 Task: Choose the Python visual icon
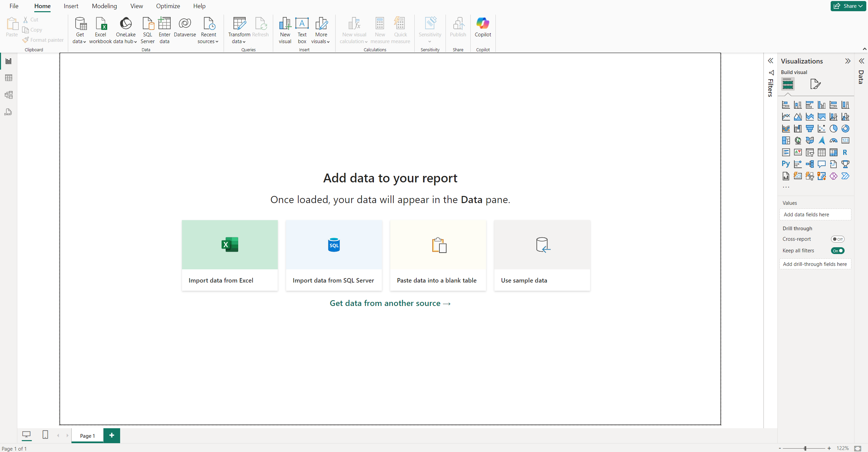786,164
